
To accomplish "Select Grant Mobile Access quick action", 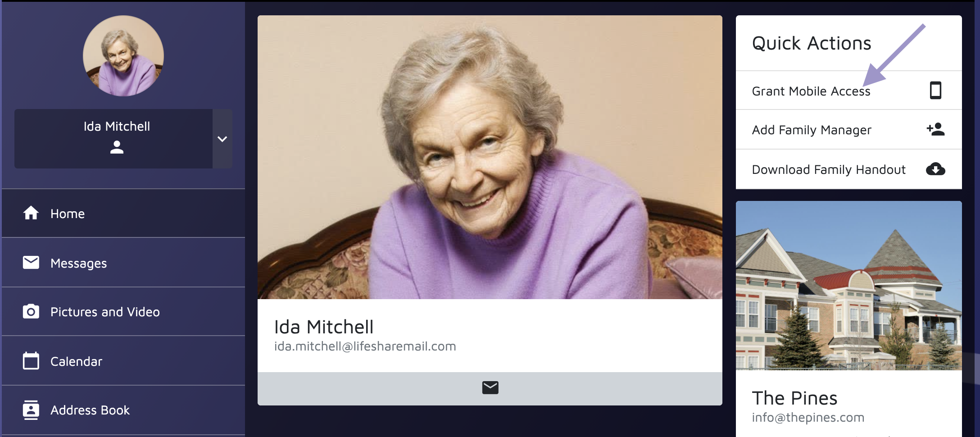I will coord(848,91).
